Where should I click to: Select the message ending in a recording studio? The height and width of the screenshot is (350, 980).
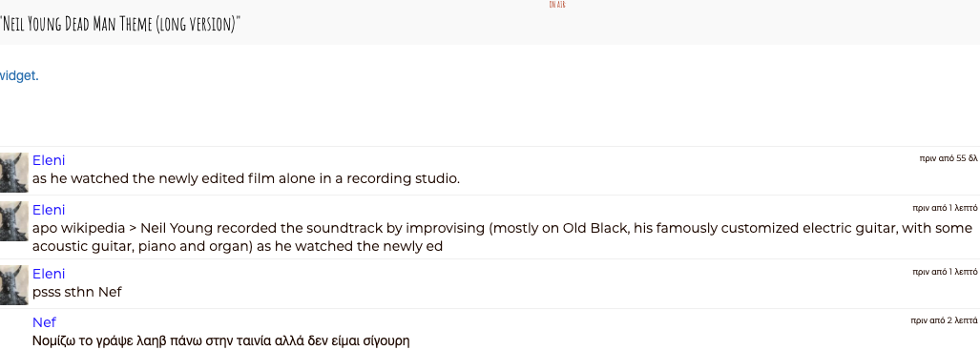click(x=246, y=178)
